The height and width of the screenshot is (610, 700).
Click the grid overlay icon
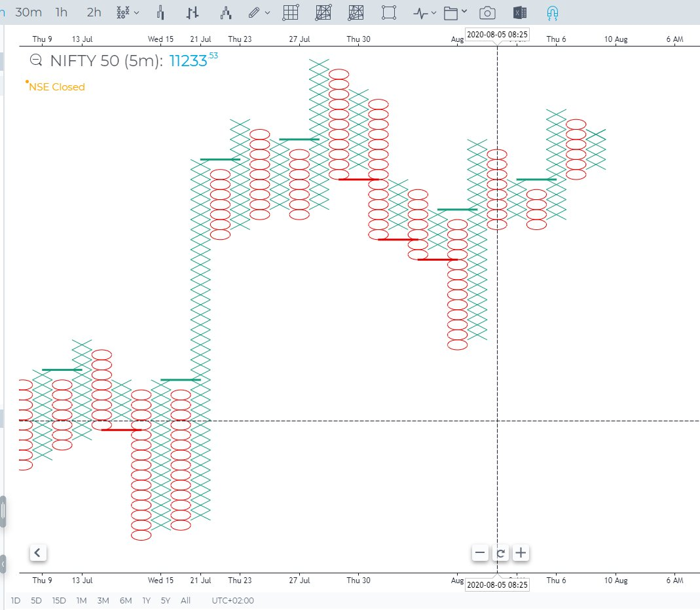(x=291, y=12)
